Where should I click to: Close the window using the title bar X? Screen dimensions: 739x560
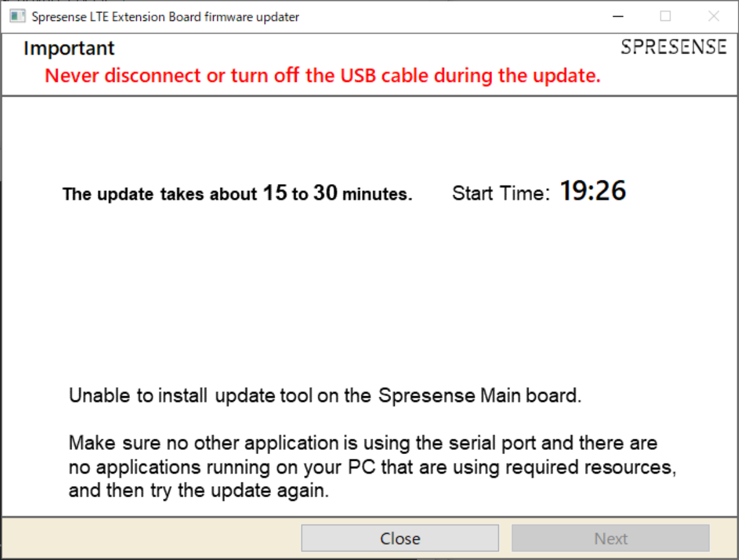[713, 17]
